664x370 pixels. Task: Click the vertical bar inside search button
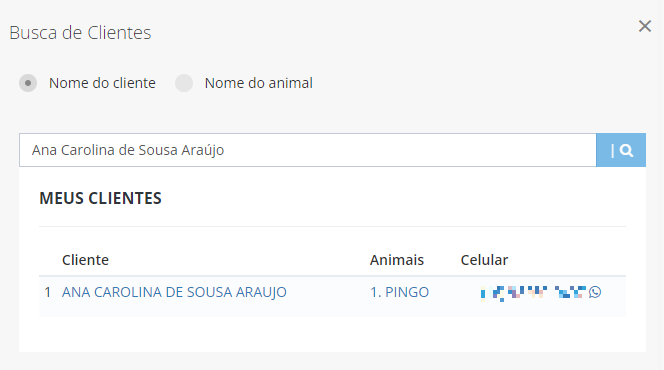612,151
